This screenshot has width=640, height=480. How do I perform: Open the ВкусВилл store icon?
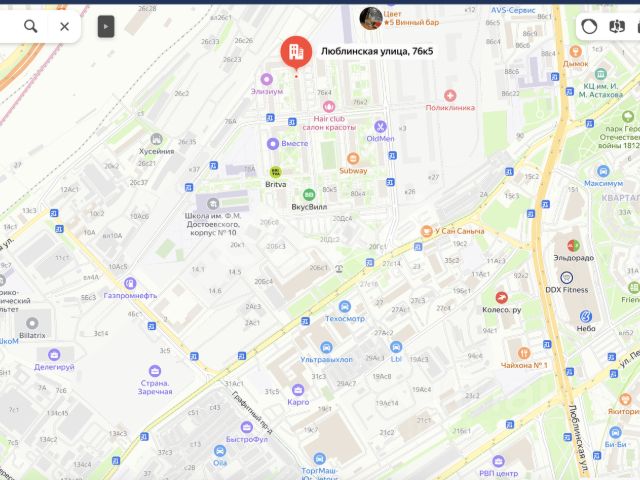(309, 195)
